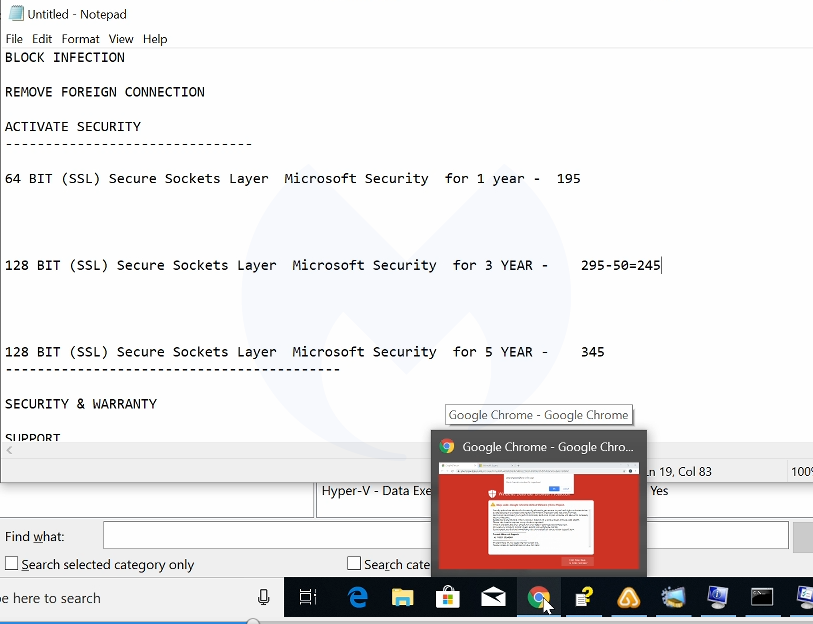This screenshot has width=813, height=624.
Task: Open the View menu in Notepad
Action: [x=121, y=39]
